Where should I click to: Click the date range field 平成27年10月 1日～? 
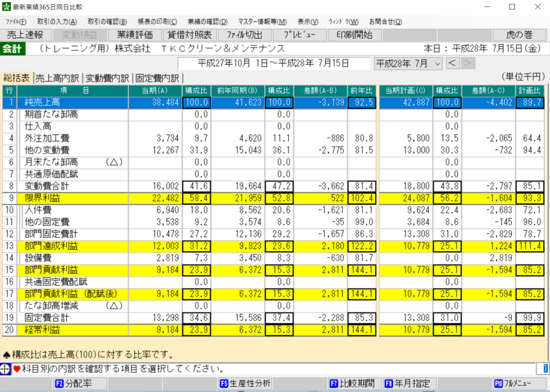[273, 63]
